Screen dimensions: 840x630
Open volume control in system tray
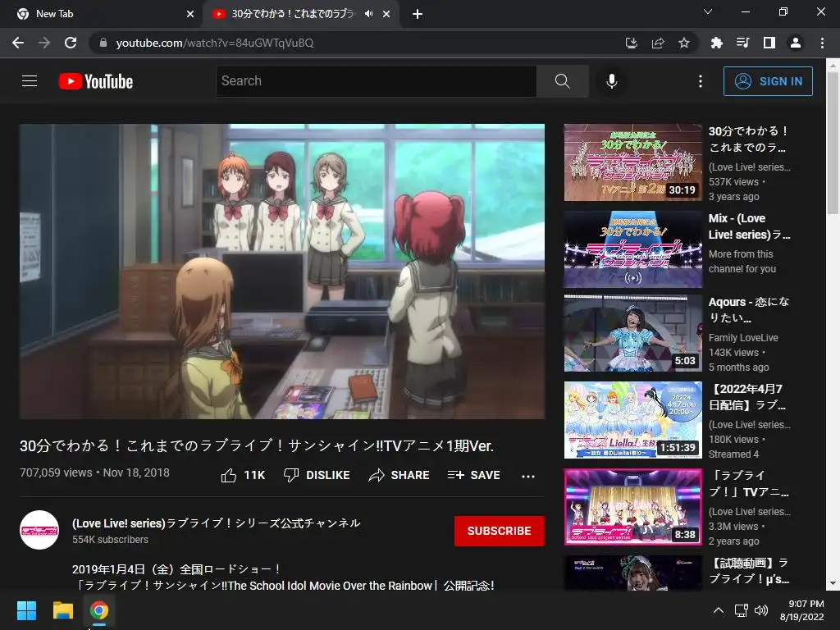pyautogui.click(x=760, y=610)
